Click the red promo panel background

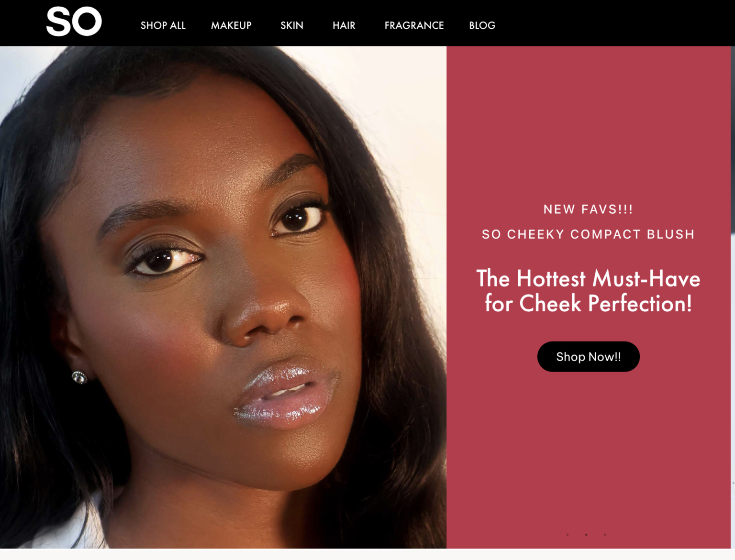(588, 124)
